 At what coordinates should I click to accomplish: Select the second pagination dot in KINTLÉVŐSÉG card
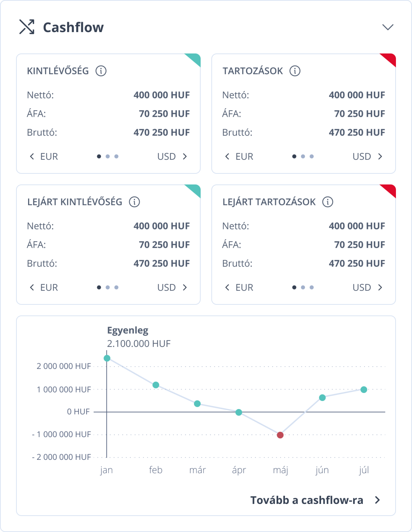108,156
